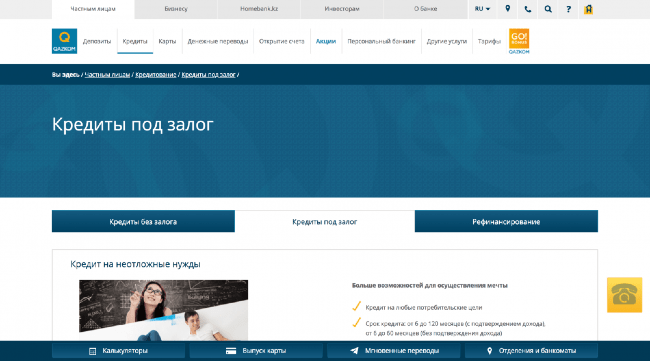Screen dimensions: 650x361
Task: Follow Кредиты под залог breadcrumb link
Action: coord(209,75)
